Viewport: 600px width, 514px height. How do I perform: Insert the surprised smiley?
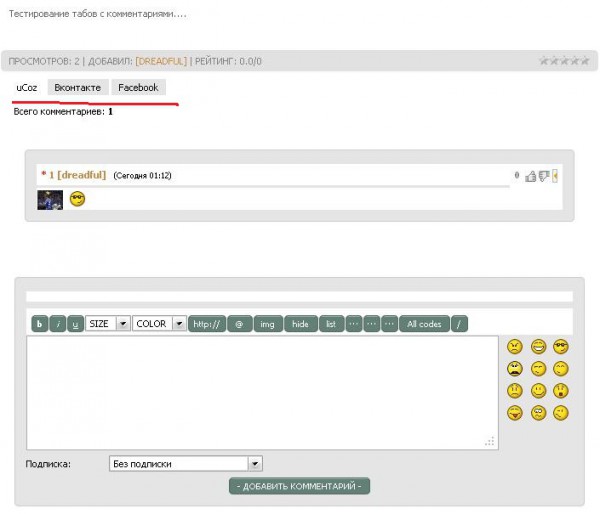pyautogui.click(x=561, y=391)
